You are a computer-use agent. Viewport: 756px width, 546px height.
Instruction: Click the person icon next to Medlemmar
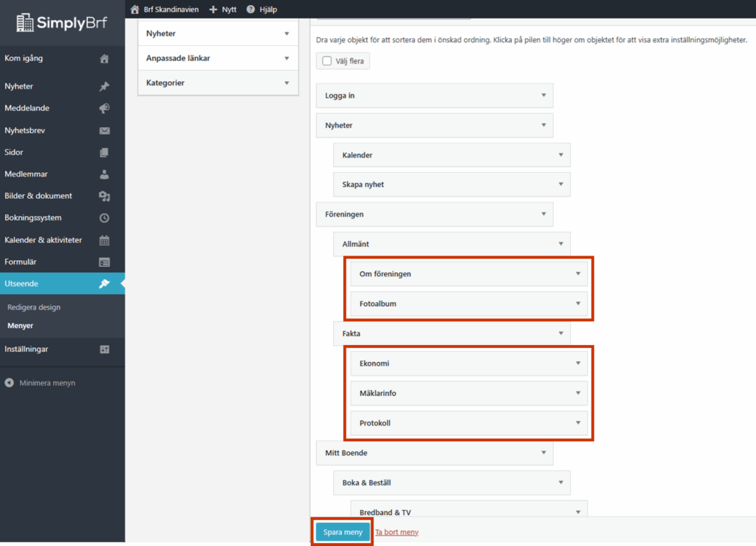coord(104,174)
